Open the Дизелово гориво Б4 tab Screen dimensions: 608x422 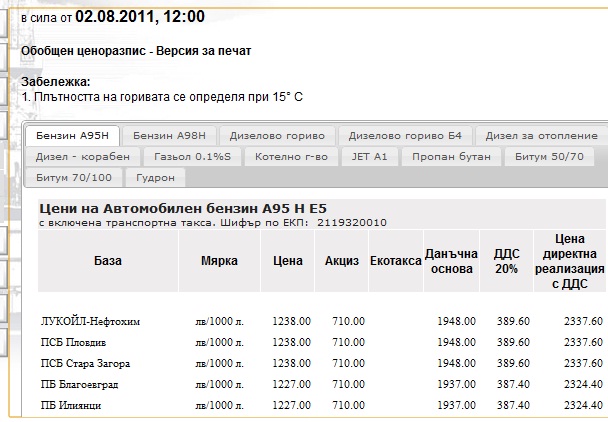[404, 136]
